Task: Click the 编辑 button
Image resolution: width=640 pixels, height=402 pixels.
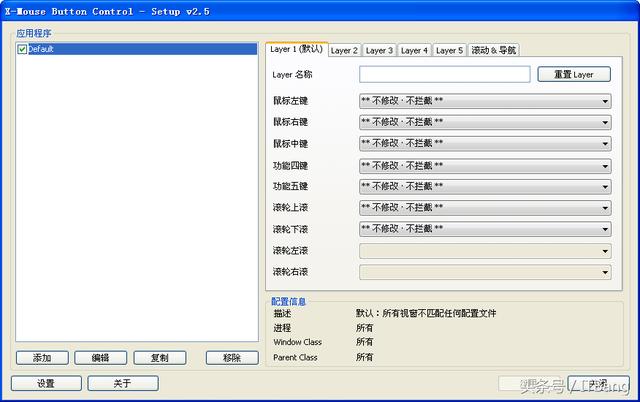Action: click(100, 358)
